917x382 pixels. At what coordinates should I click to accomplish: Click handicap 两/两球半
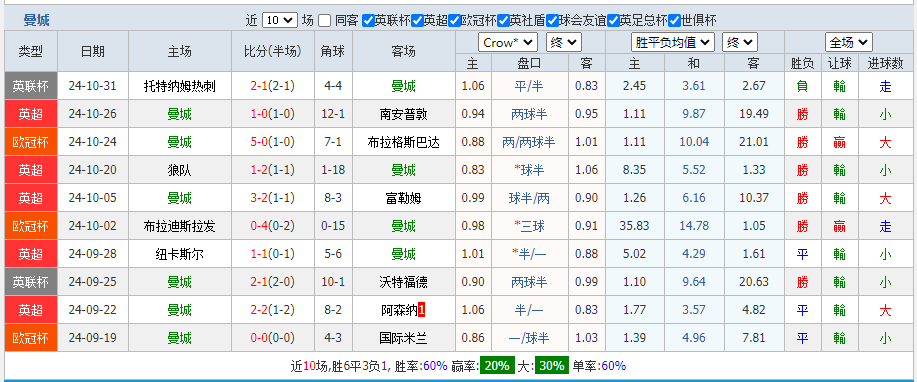point(529,142)
